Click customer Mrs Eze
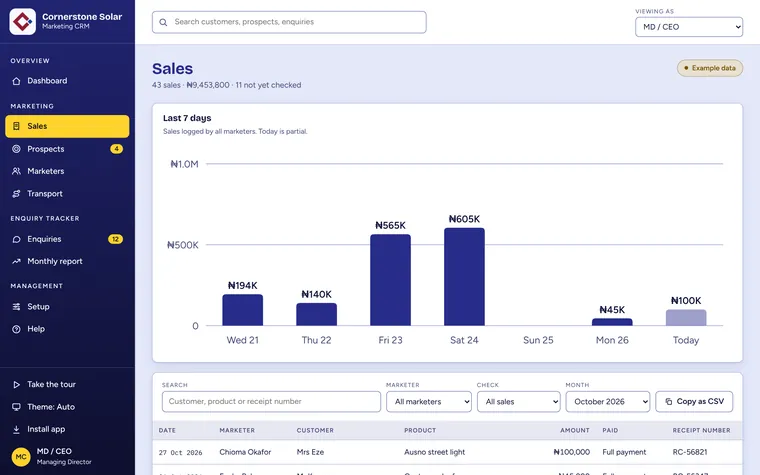Viewport: 760px width, 475px height. tap(310, 452)
